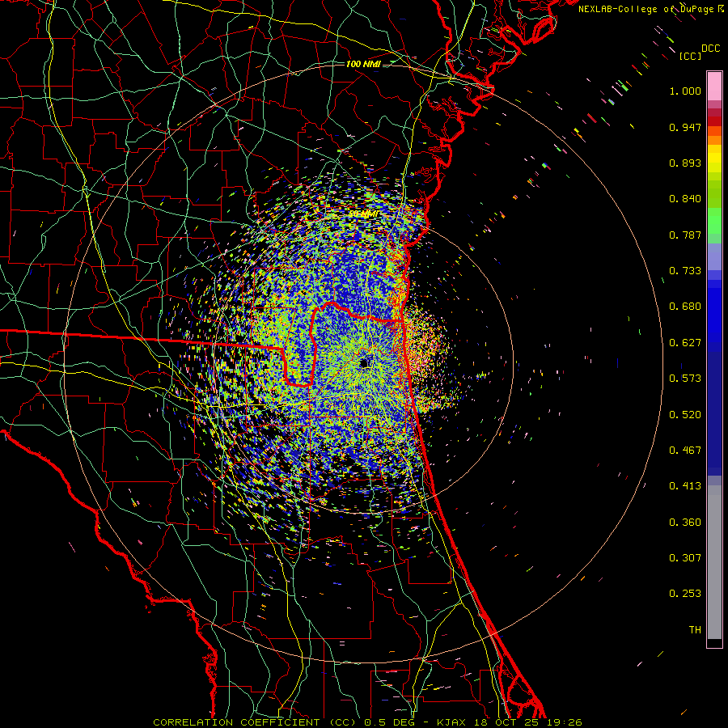Click the 0.680 scale value
The height and width of the screenshot is (728, 728).
tap(685, 307)
